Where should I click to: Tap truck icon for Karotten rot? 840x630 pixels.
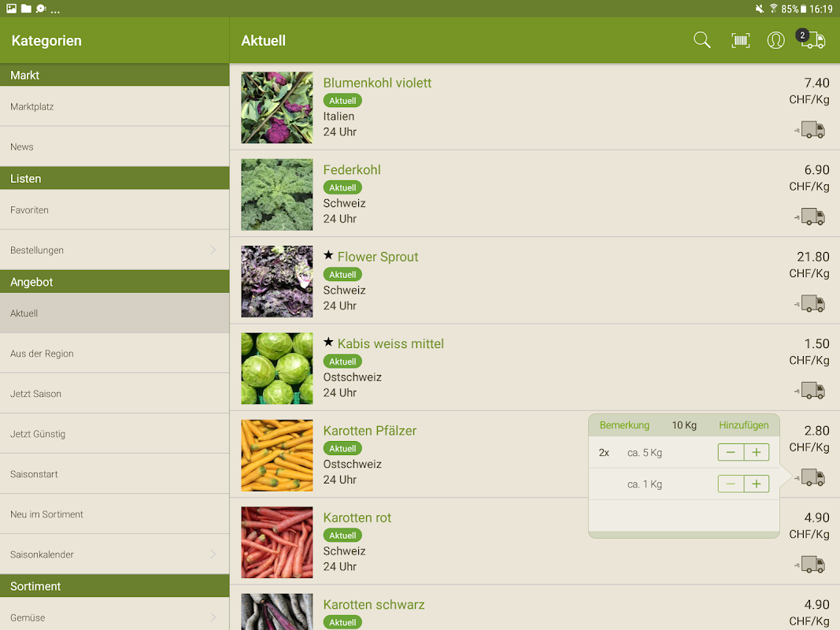[810, 564]
